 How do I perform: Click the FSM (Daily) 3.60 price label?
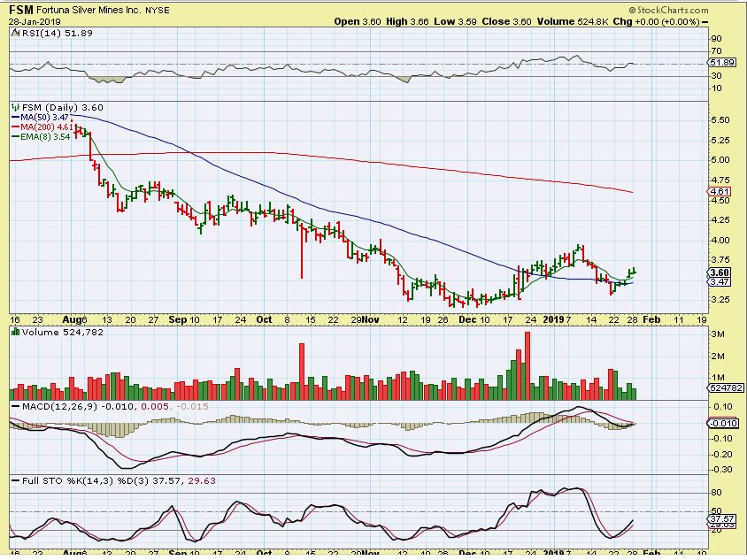coord(63,108)
